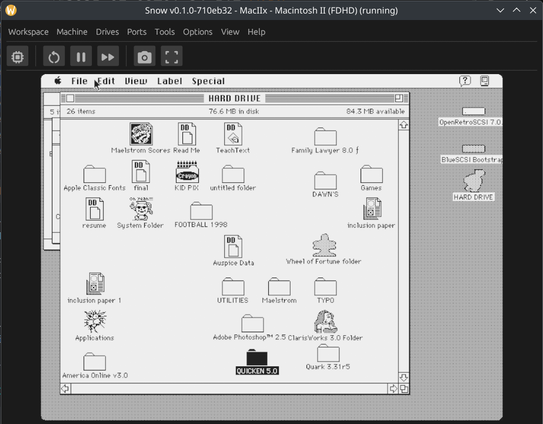Open the Special menu
Image resolution: width=543 pixels, height=424 pixels.
click(x=208, y=81)
